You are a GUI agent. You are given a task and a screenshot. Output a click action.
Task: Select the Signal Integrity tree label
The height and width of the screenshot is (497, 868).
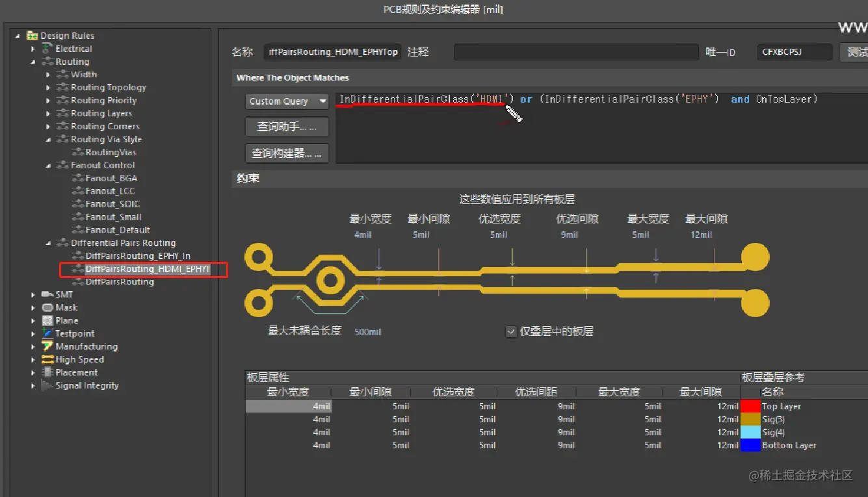coord(87,386)
